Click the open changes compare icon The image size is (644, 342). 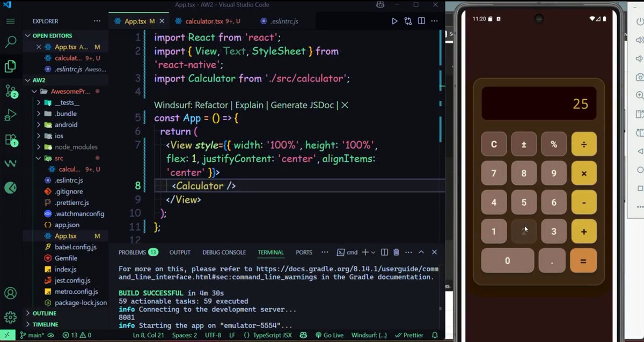[x=408, y=21]
